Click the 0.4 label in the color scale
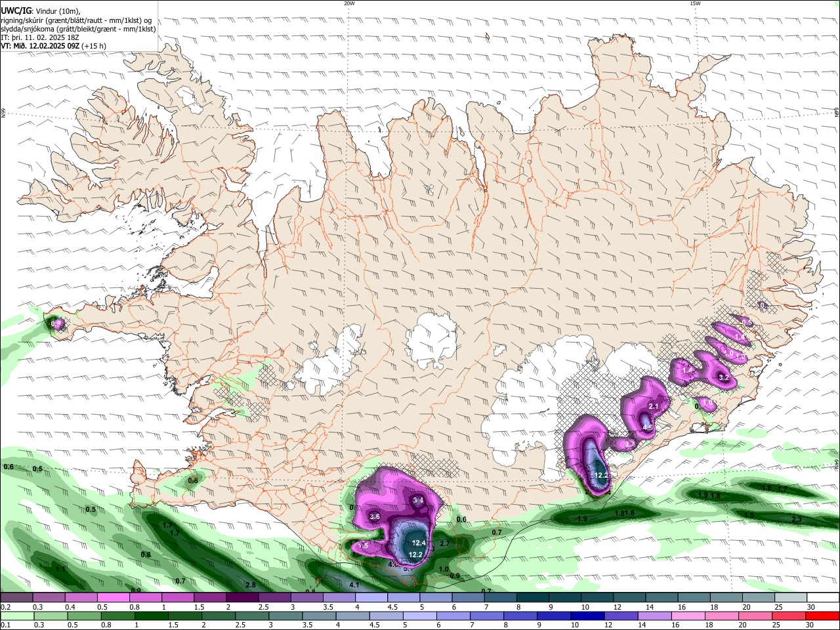 pos(70,607)
